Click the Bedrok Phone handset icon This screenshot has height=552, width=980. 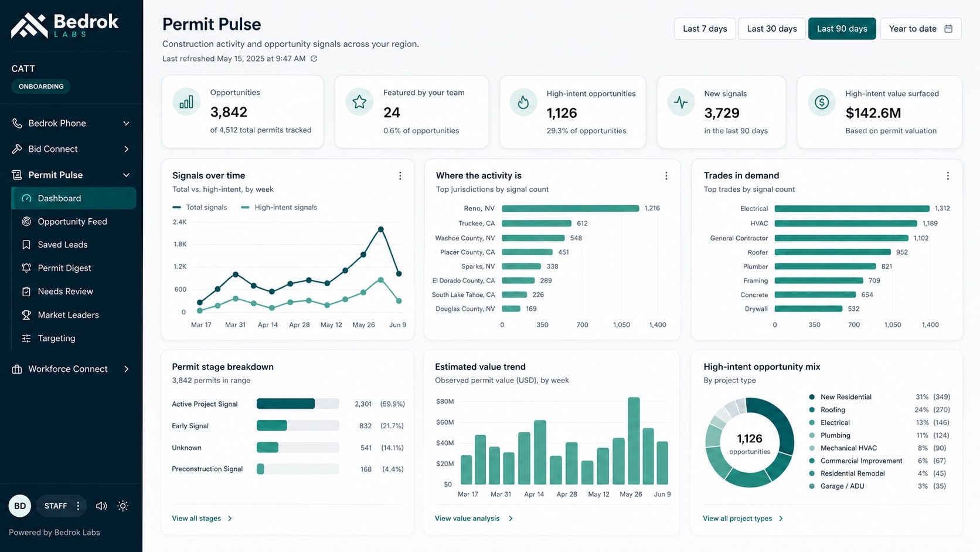(x=17, y=123)
